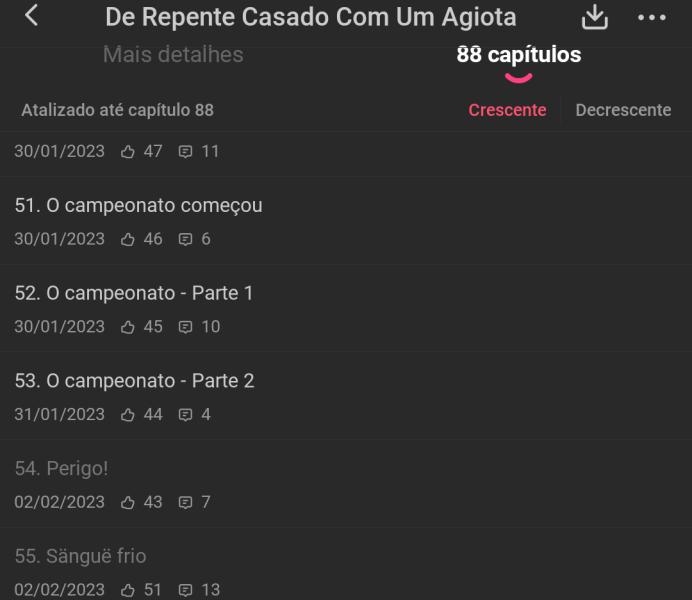Sort chapters by Crescente order
The image size is (692, 600).
[x=507, y=110]
